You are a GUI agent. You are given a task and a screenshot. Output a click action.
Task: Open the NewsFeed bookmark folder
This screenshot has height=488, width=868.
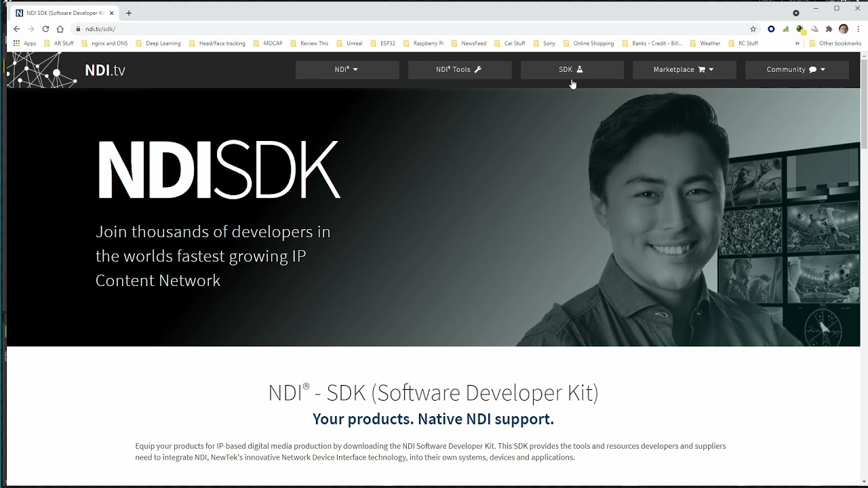469,43
